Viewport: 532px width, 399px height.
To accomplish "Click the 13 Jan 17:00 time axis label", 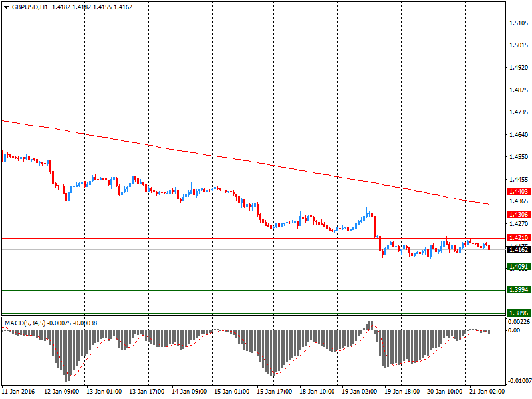I will (146, 392).
